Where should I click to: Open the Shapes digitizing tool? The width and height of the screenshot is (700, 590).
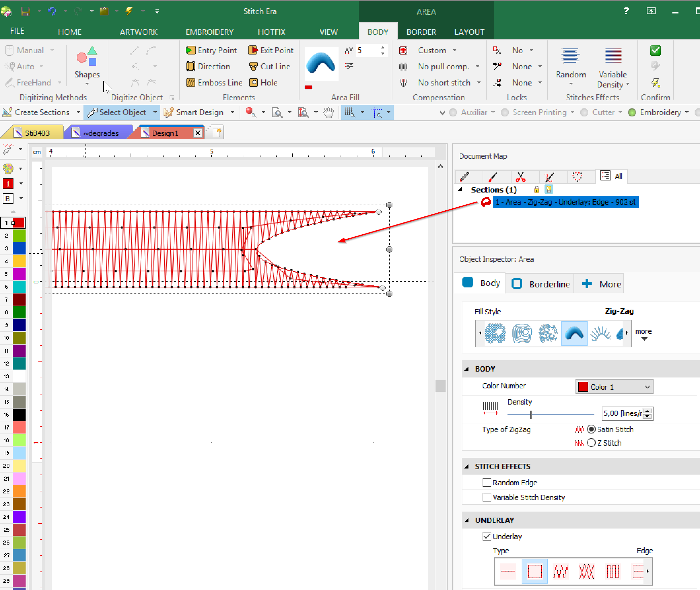click(x=87, y=66)
